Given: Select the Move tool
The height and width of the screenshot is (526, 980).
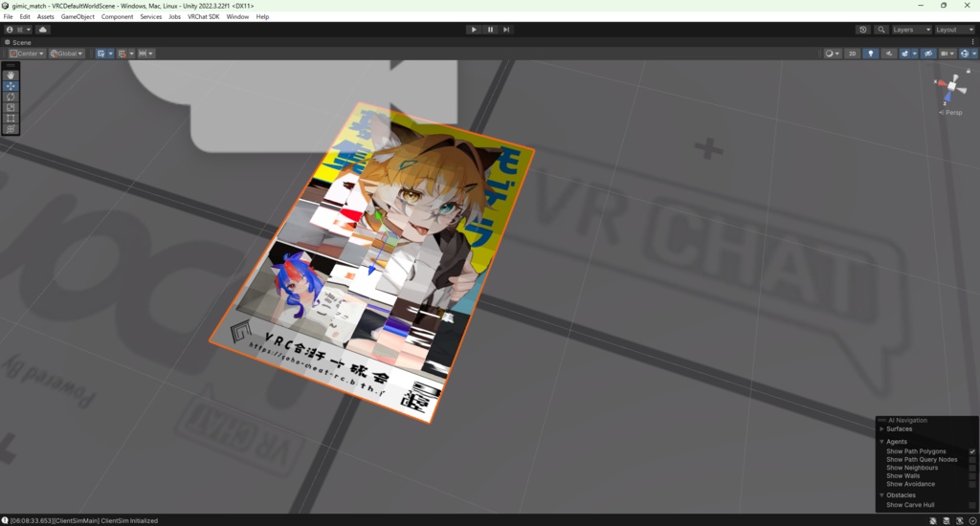Looking at the screenshot, I should coord(11,86).
